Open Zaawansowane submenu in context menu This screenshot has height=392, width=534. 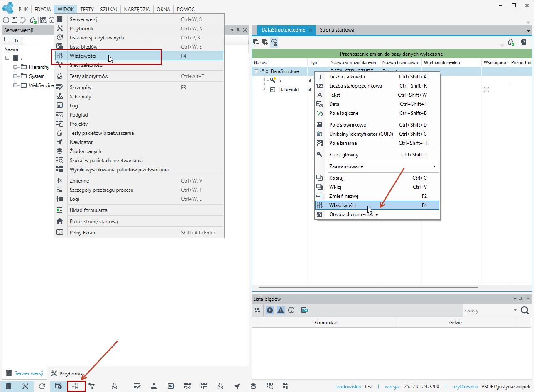377,166
